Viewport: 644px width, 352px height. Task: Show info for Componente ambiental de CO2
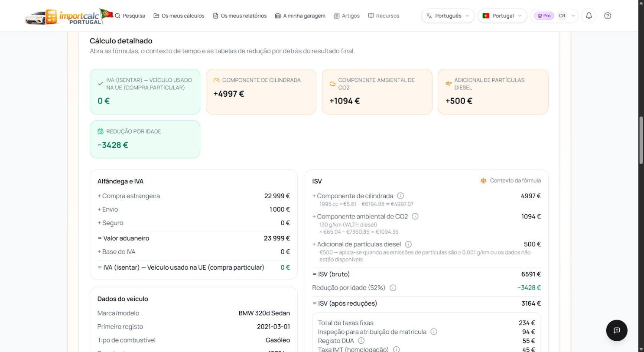click(415, 216)
